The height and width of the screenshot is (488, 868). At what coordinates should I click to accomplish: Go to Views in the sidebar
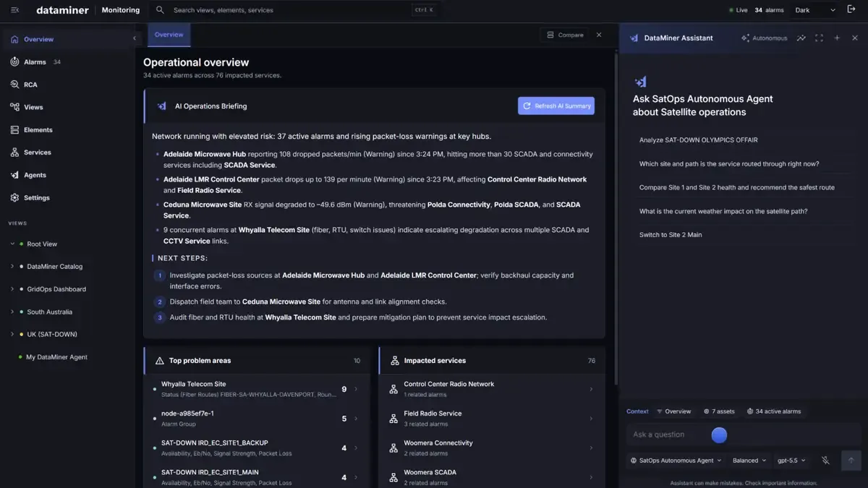69,107
